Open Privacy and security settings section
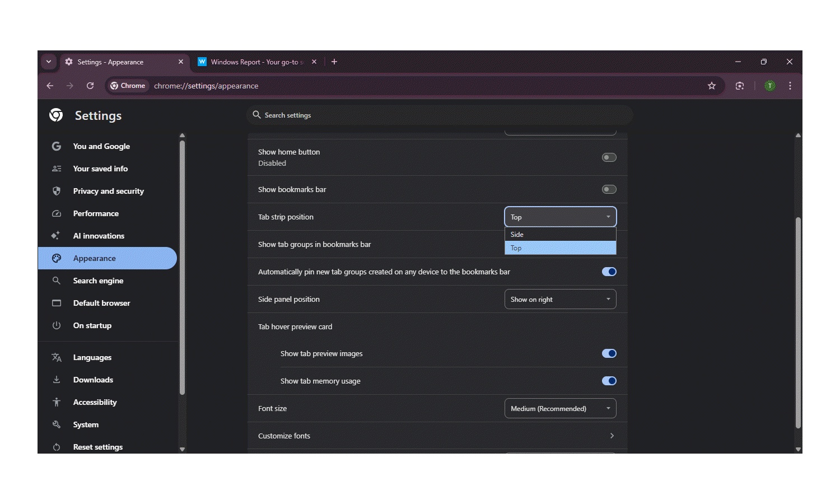The height and width of the screenshot is (504, 840). (108, 191)
